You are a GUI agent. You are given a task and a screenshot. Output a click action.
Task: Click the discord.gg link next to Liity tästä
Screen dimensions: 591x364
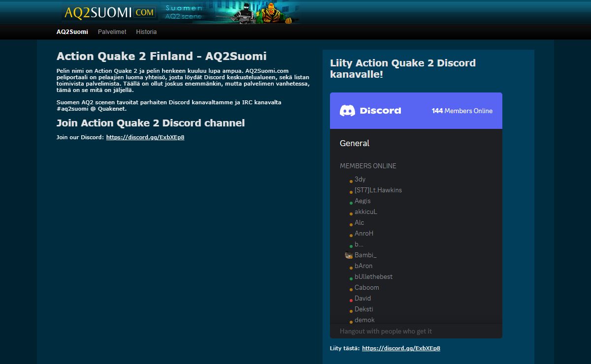pos(401,348)
